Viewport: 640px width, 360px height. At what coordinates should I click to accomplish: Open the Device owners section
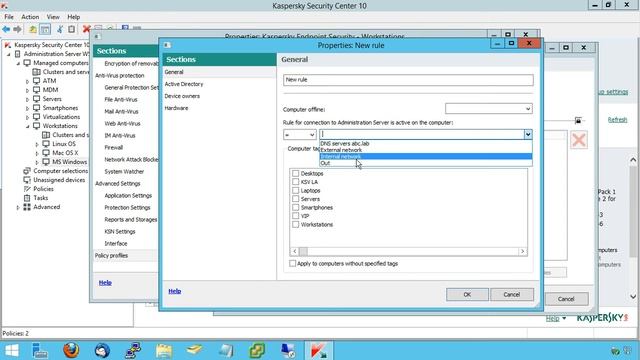(x=182, y=96)
